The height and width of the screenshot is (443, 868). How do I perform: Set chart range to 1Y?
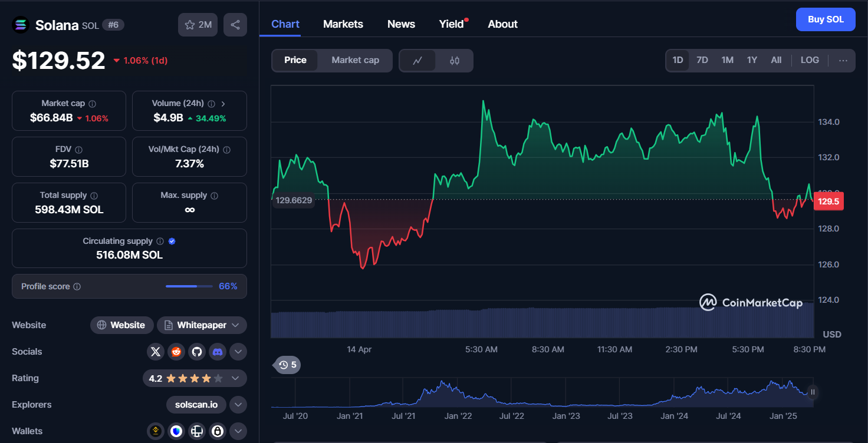[752, 60]
